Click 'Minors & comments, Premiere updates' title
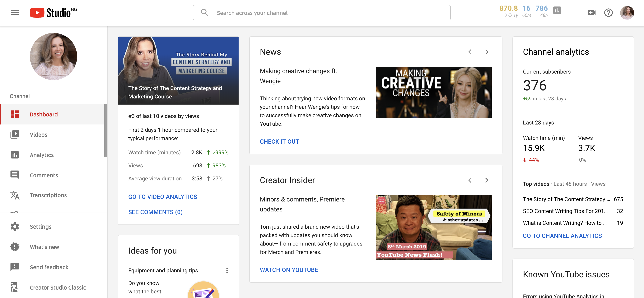644x298 pixels. point(302,204)
